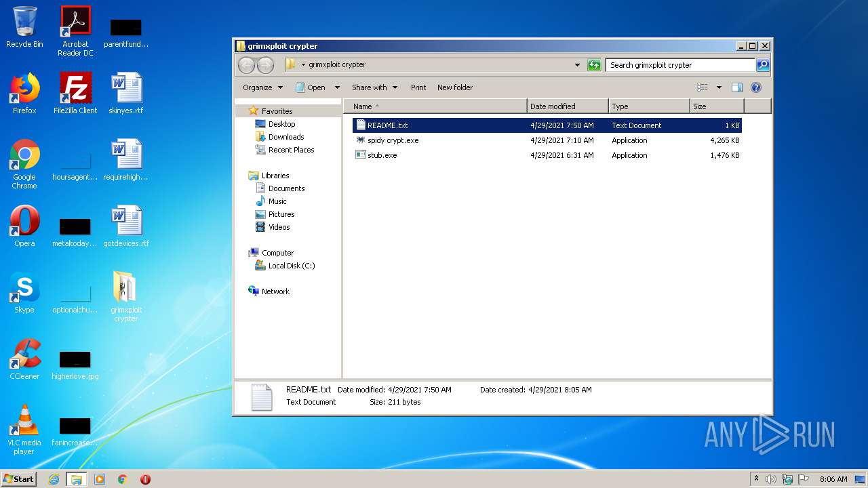Sort by Type column header

[649, 106]
